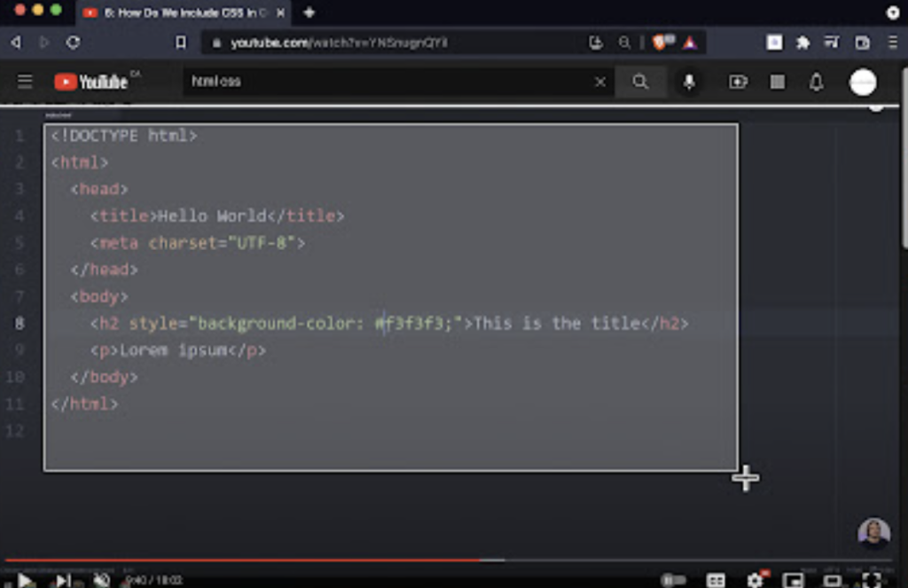Clear the YouTube search text with X

click(x=600, y=82)
